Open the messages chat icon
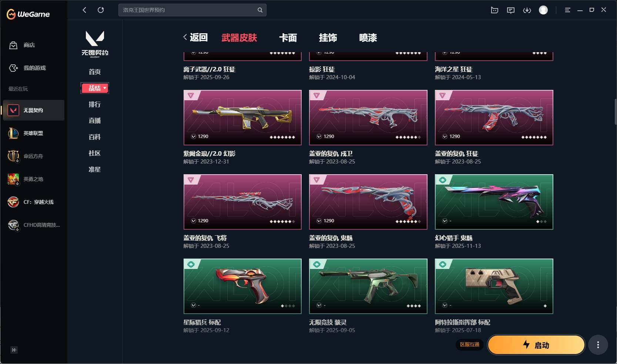This screenshot has height=364, width=617. [x=511, y=10]
